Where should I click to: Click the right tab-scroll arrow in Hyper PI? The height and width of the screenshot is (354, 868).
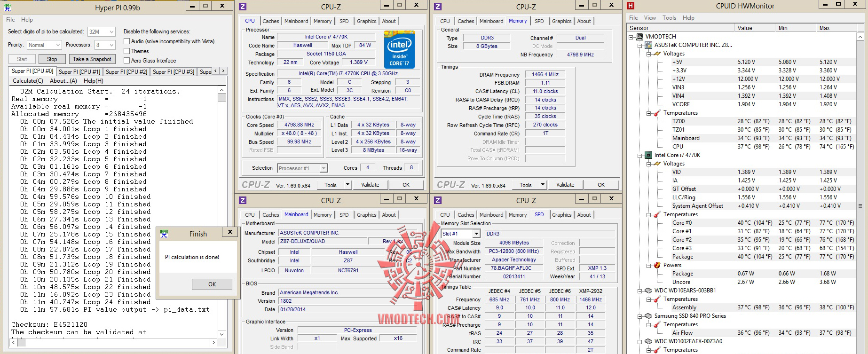223,71
